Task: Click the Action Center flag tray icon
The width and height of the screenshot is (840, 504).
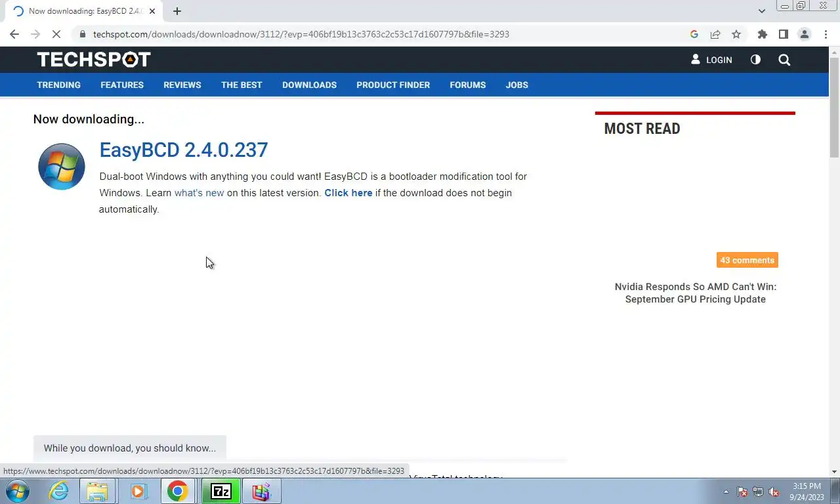Action: point(742,492)
